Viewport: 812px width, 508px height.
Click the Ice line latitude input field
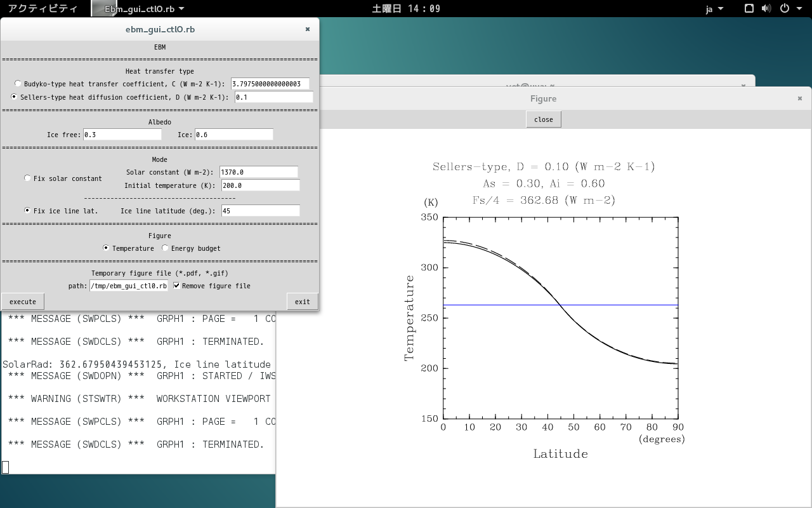tap(260, 211)
